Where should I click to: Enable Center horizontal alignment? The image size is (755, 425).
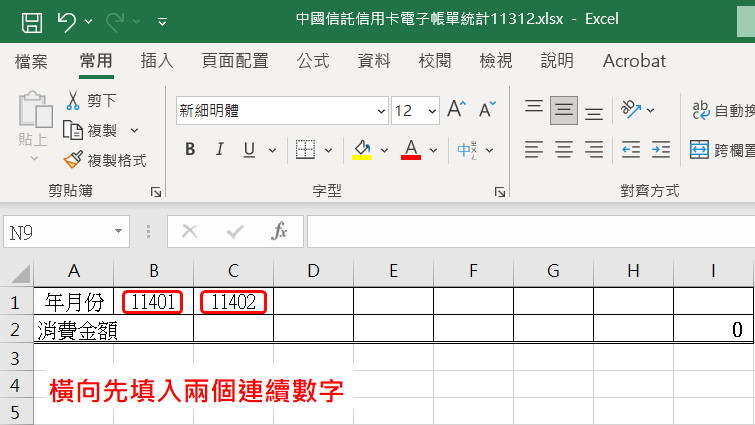coord(564,150)
